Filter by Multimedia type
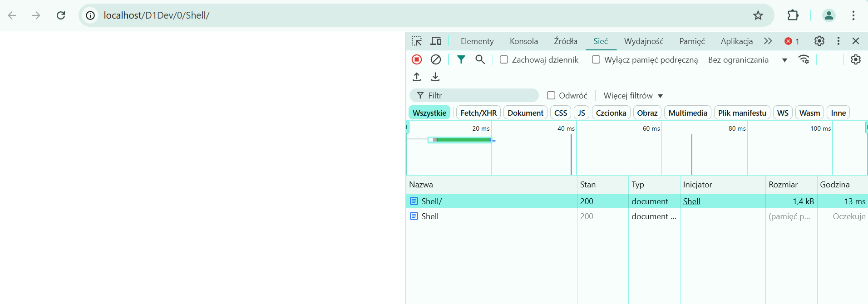 [688, 113]
